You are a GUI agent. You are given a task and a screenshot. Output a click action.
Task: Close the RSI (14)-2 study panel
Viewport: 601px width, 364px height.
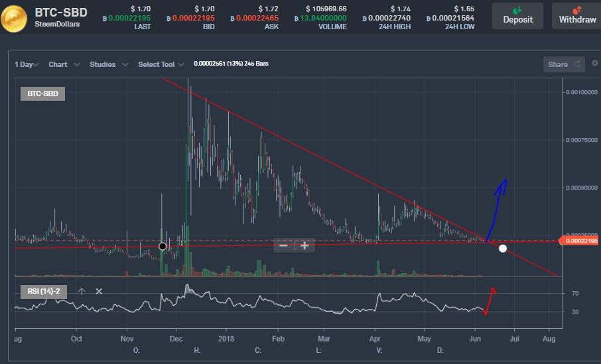(99, 291)
